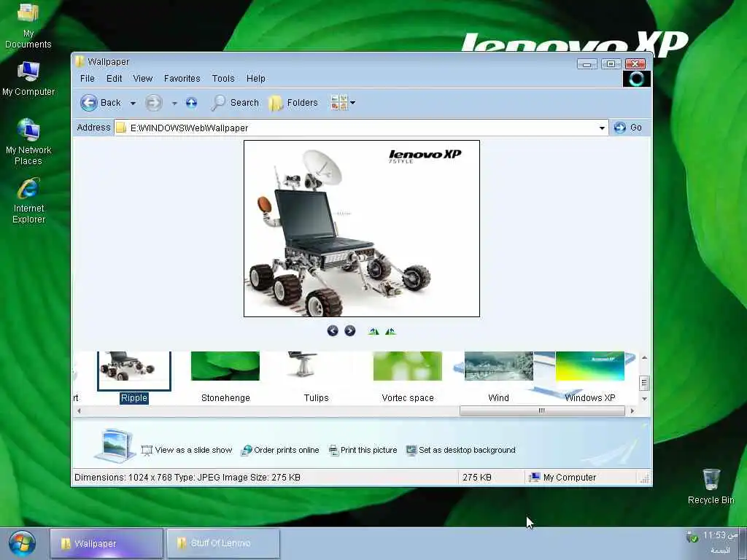Open the Back history dropdown arrow
This screenshot has width=747, height=560.
click(133, 104)
